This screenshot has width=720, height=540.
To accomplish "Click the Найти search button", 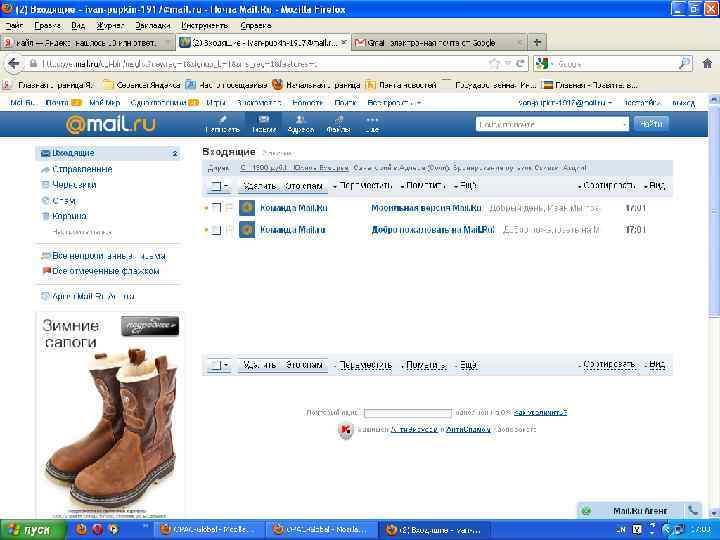I will [x=651, y=124].
